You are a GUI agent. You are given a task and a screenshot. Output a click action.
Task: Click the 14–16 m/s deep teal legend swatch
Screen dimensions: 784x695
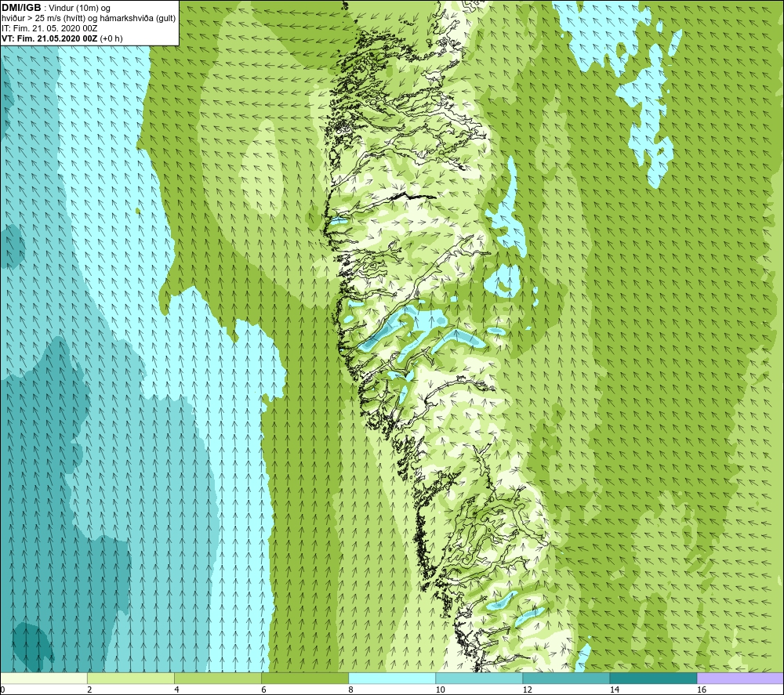[x=653, y=678]
